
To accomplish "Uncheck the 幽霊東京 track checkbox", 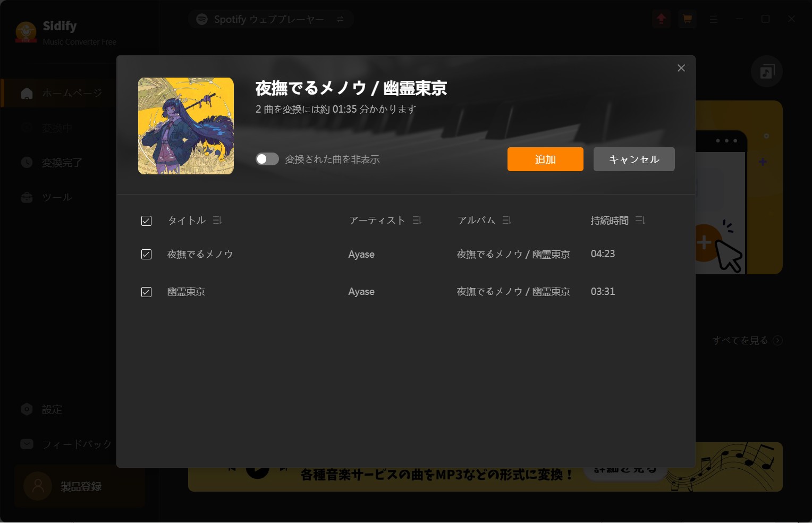I will point(146,292).
